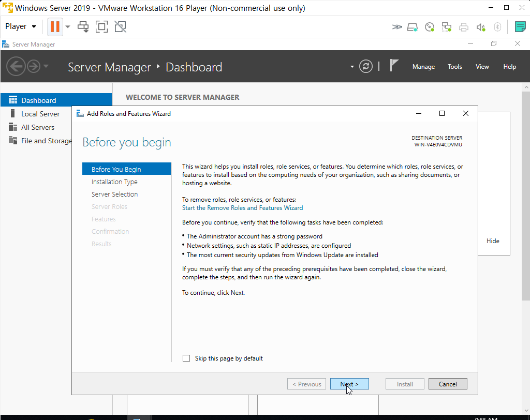The image size is (530, 420).
Task: Click the scrollbar up arrow in dashboard
Action: point(526,87)
